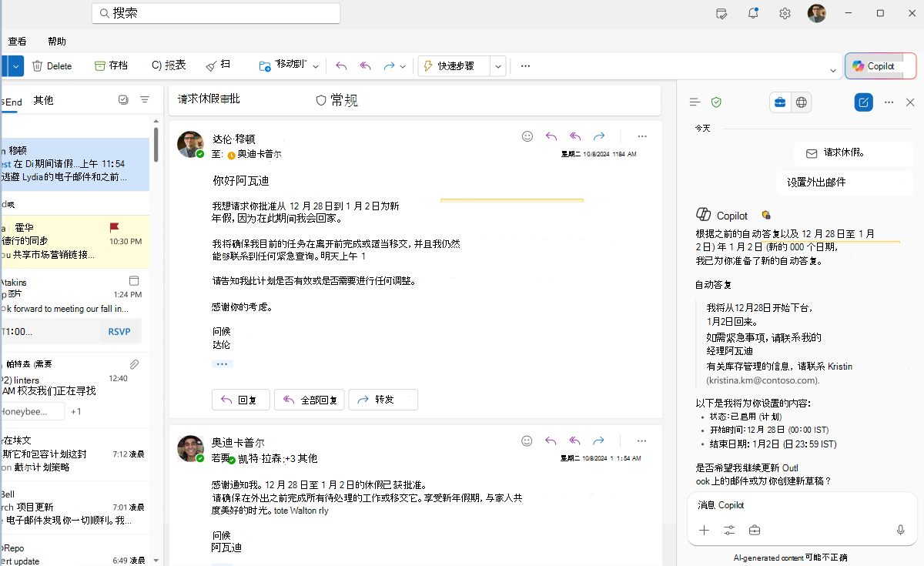Expand the new mail dropdown arrow
Viewport: 924px width, 566px height.
click(16, 66)
